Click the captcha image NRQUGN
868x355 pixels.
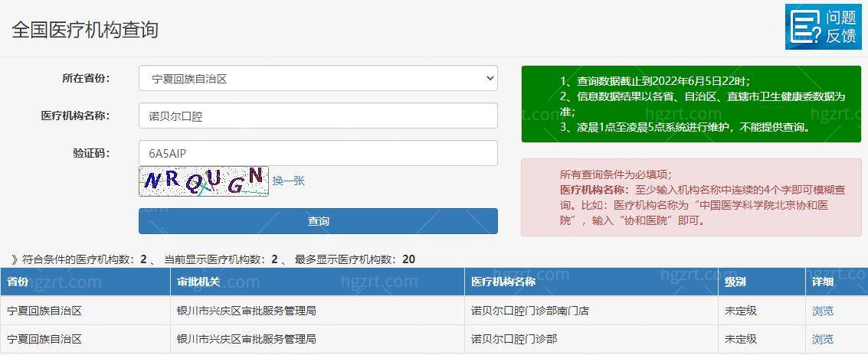204,181
